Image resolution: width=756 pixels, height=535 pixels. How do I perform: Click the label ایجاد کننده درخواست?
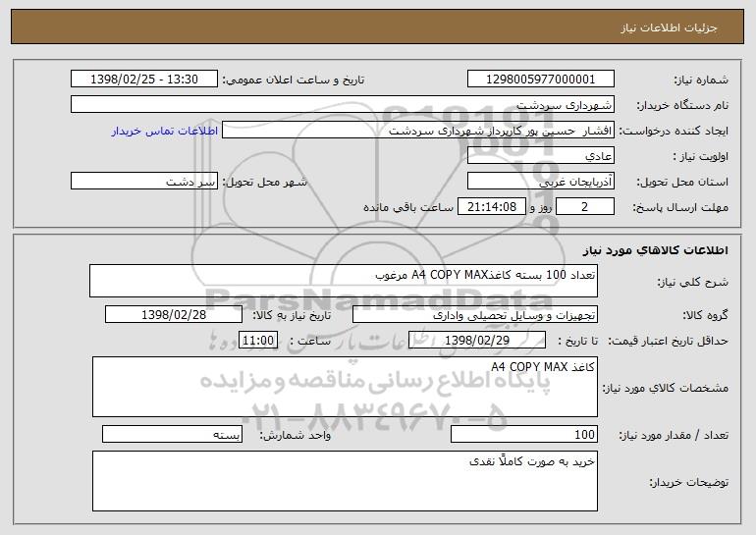tap(674, 131)
